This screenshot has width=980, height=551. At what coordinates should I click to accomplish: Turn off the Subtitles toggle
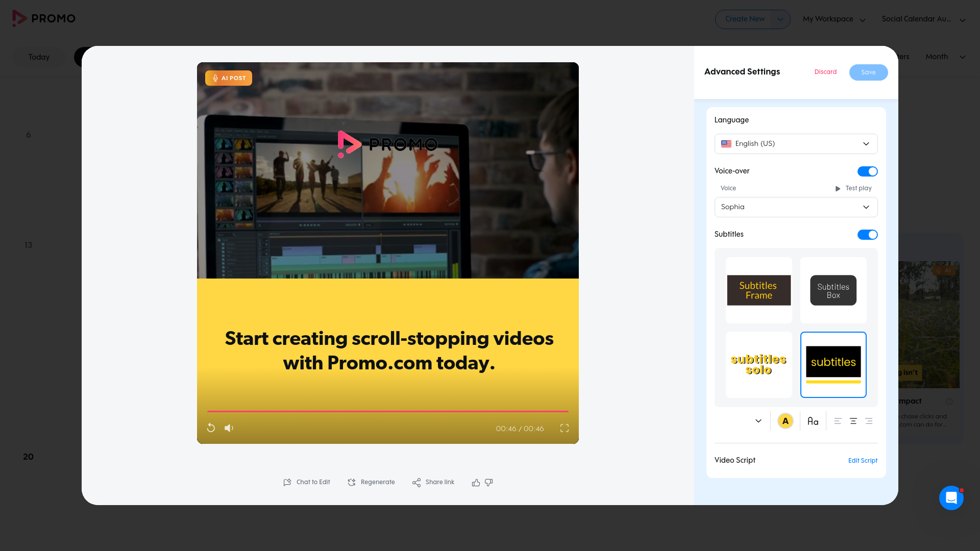[867, 235]
